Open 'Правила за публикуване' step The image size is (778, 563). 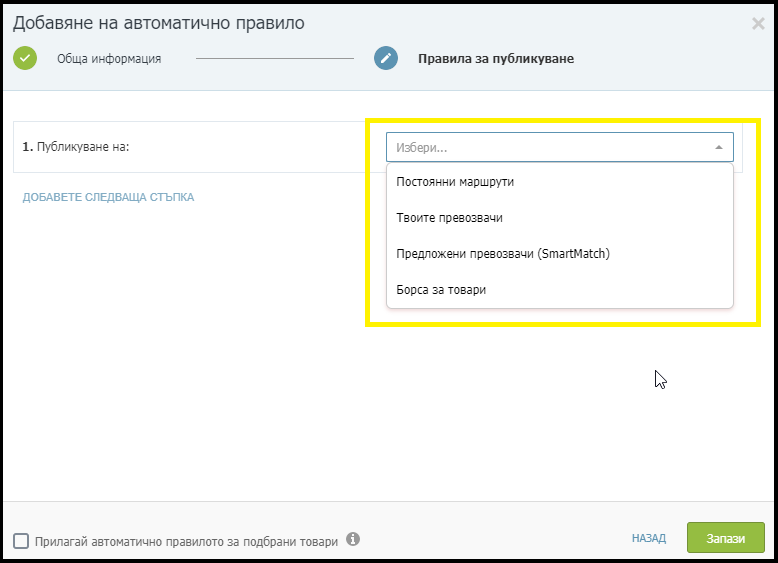coord(496,59)
